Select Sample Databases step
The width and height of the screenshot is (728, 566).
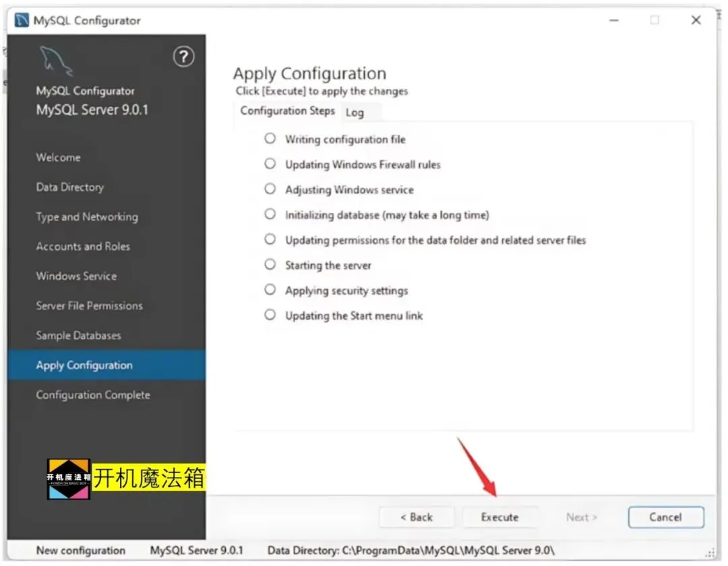click(78, 336)
